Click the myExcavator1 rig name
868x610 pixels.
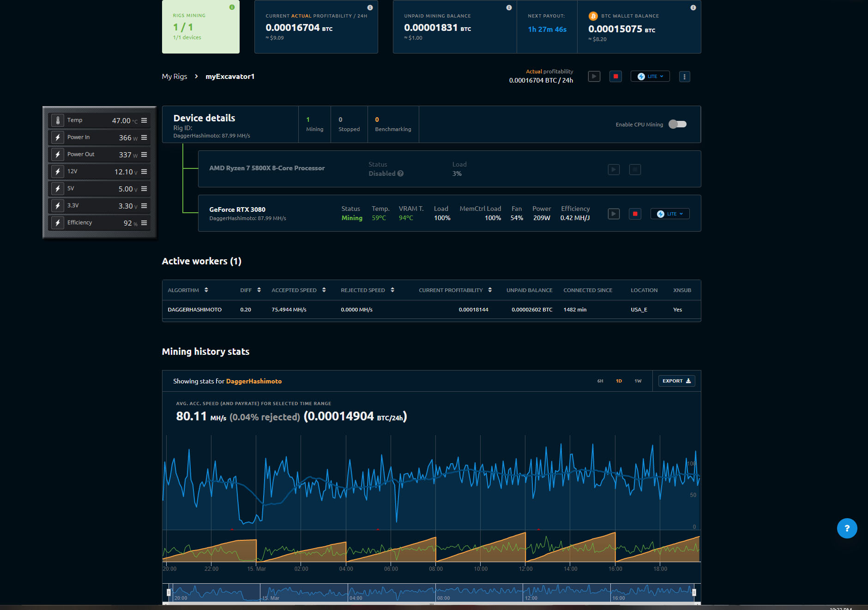(x=230, y=77)
